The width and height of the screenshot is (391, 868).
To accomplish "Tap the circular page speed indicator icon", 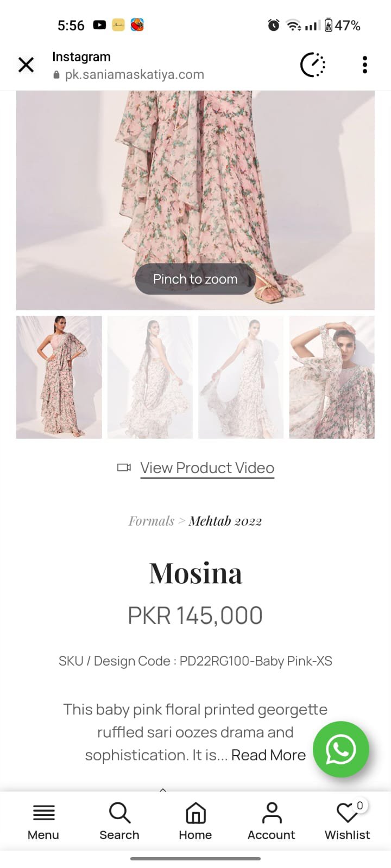I will (x=313, y=65).
